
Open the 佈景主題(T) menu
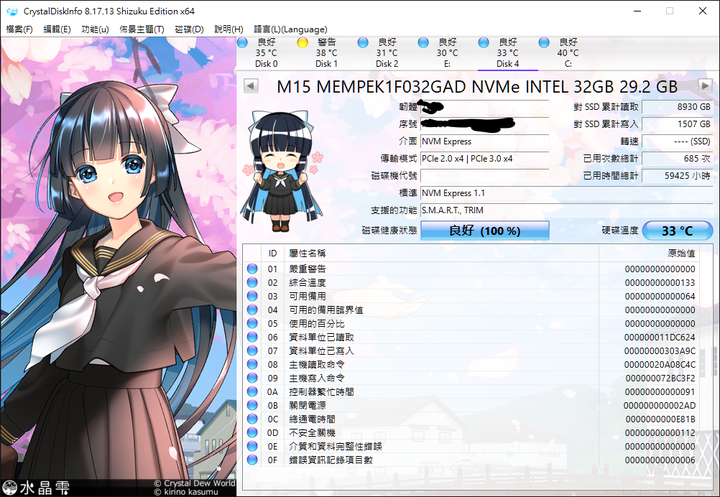click(x=141, y=29)
